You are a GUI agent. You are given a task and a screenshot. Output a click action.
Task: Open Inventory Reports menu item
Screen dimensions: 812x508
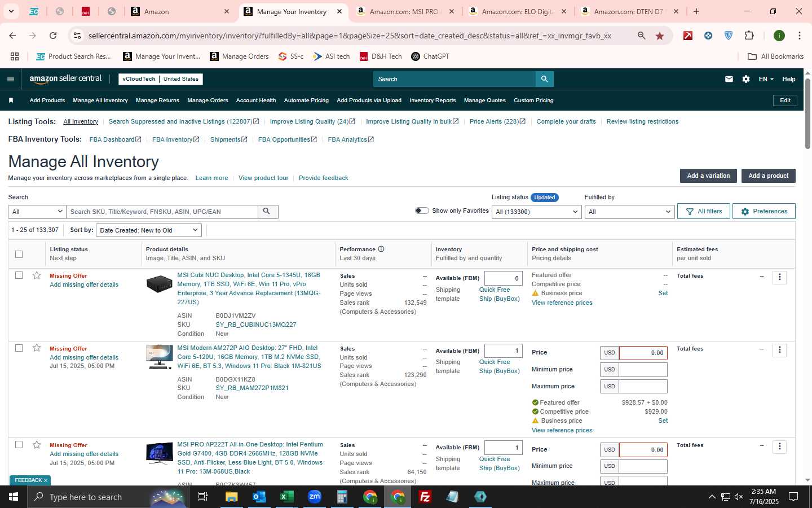pyautogui.click(x=433, y=100)
